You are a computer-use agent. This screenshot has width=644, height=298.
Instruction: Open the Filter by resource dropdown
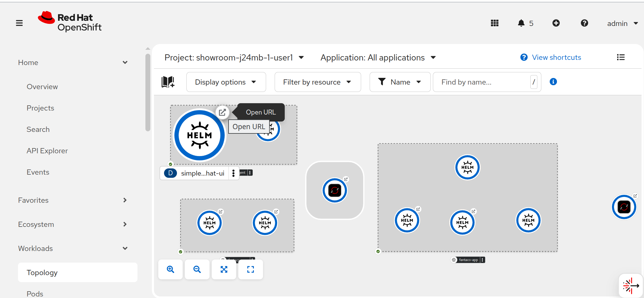[317, 82]
